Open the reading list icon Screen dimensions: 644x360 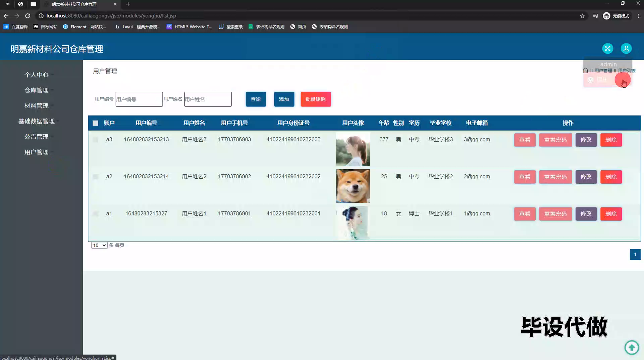[x=595, y=16]
